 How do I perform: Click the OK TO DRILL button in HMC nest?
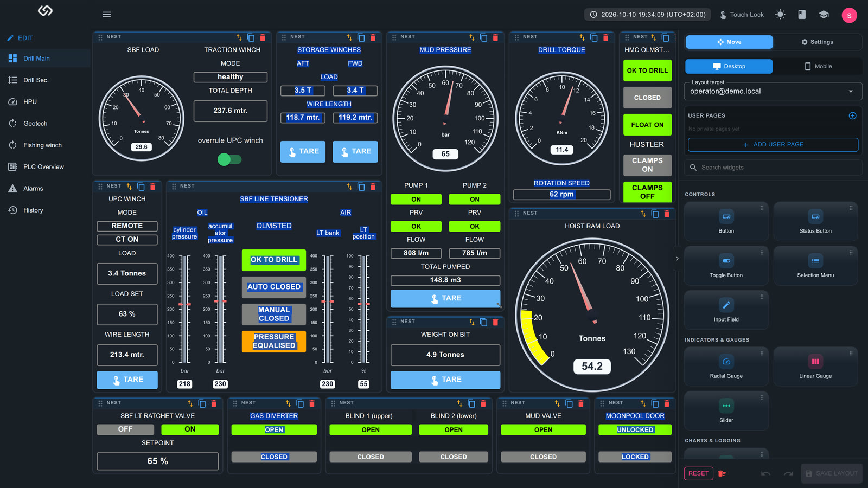pyautogui.click(x=647, y=70)
